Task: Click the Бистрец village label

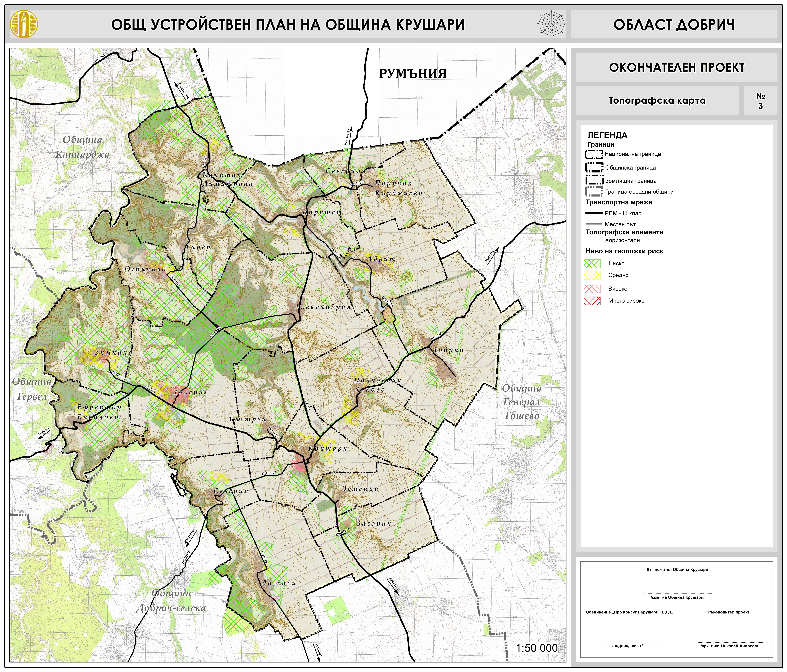Action: [x=248, y=419]
